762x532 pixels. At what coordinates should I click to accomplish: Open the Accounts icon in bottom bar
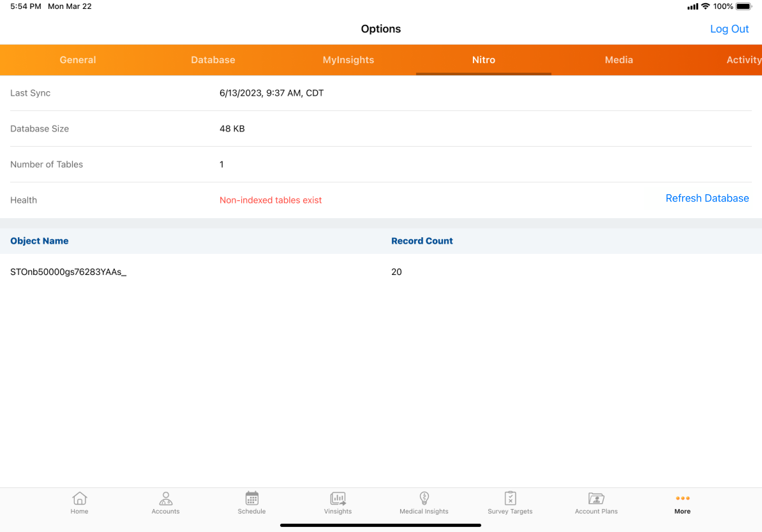coord(166,498)
